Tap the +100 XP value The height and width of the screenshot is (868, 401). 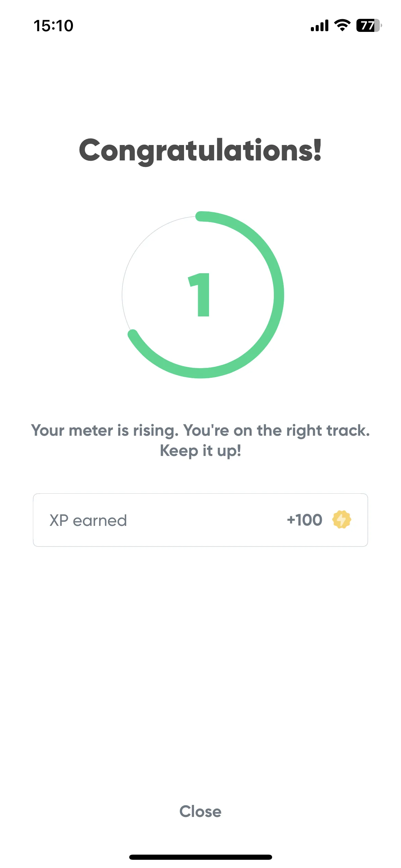(x=304, y=520)
